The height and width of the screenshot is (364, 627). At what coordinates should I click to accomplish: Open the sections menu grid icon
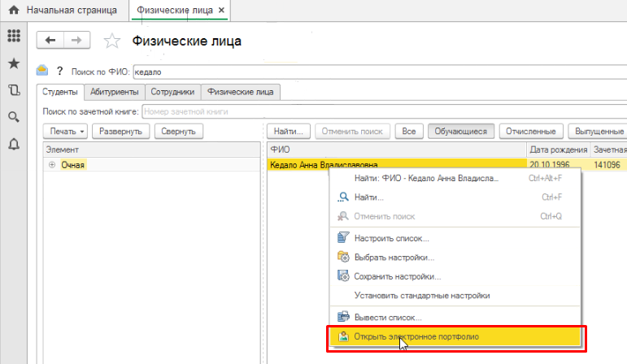click(x=13, y=37)
